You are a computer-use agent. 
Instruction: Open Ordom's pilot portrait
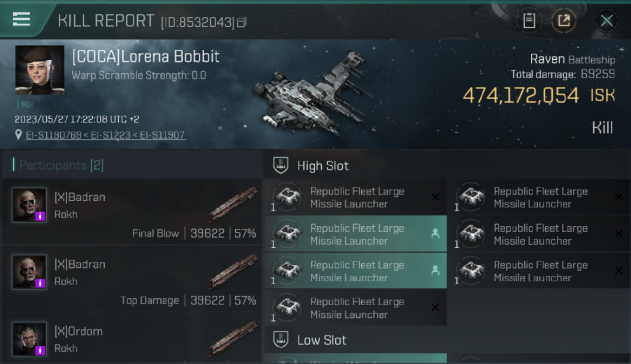tap(29, 339)
